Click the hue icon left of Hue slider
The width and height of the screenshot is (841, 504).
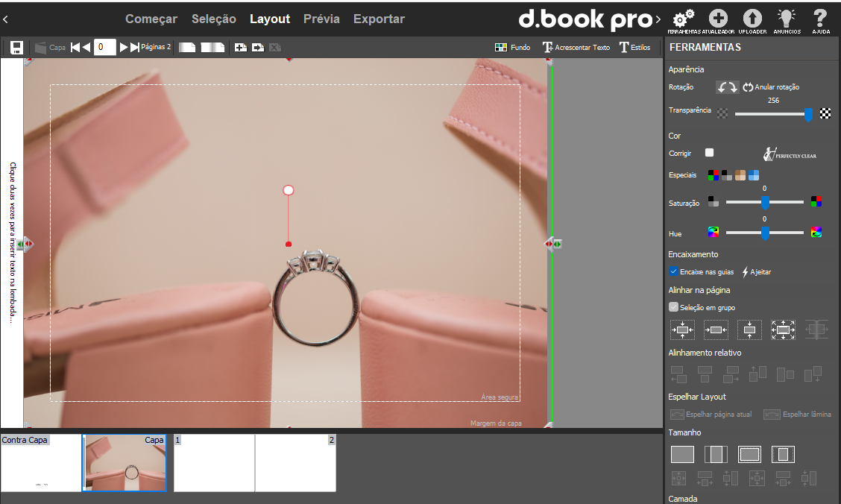click(x=714, y=232)
